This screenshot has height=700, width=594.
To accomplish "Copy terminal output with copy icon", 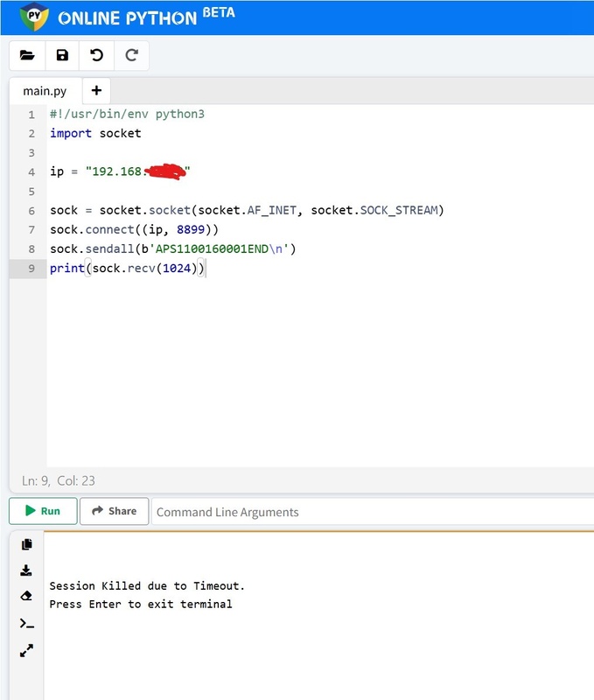I will (x=27, y=544).
